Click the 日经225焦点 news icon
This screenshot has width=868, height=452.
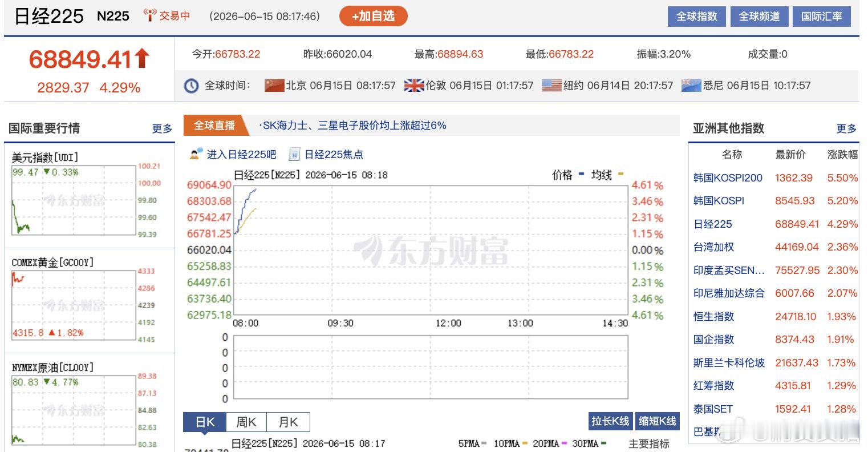pyautogui.click(x=294, y=154)
